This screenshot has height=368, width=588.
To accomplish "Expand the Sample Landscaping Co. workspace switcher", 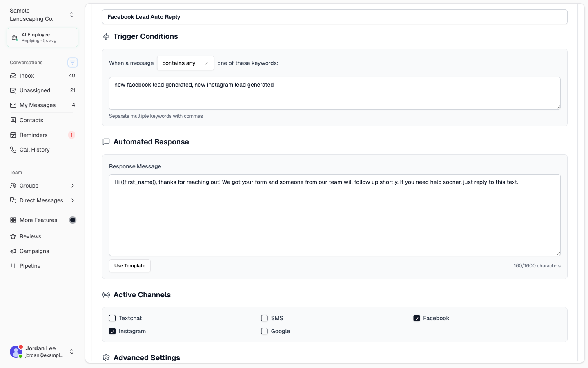I will (72, 15).
